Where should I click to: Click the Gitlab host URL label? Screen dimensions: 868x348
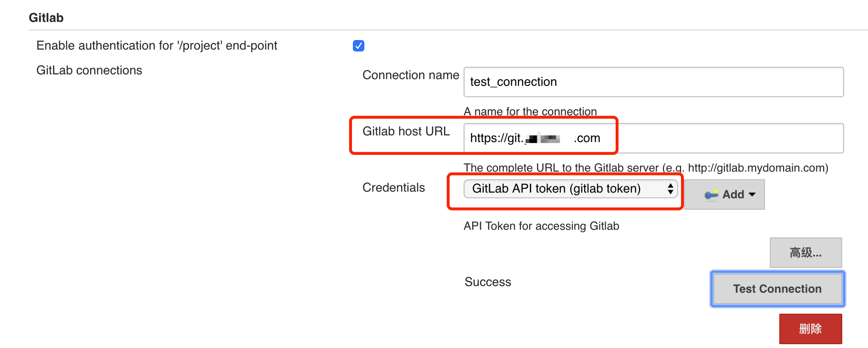pos(406,132)
